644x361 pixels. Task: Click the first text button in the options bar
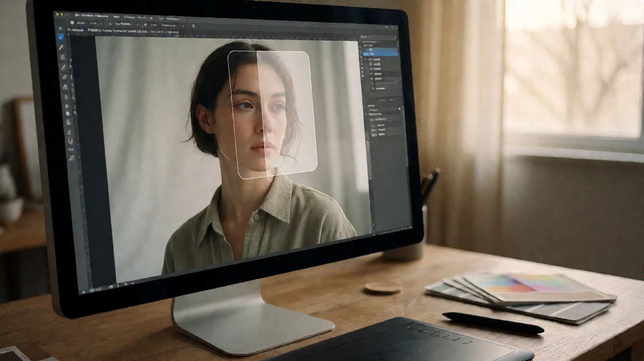pos(80,23)
